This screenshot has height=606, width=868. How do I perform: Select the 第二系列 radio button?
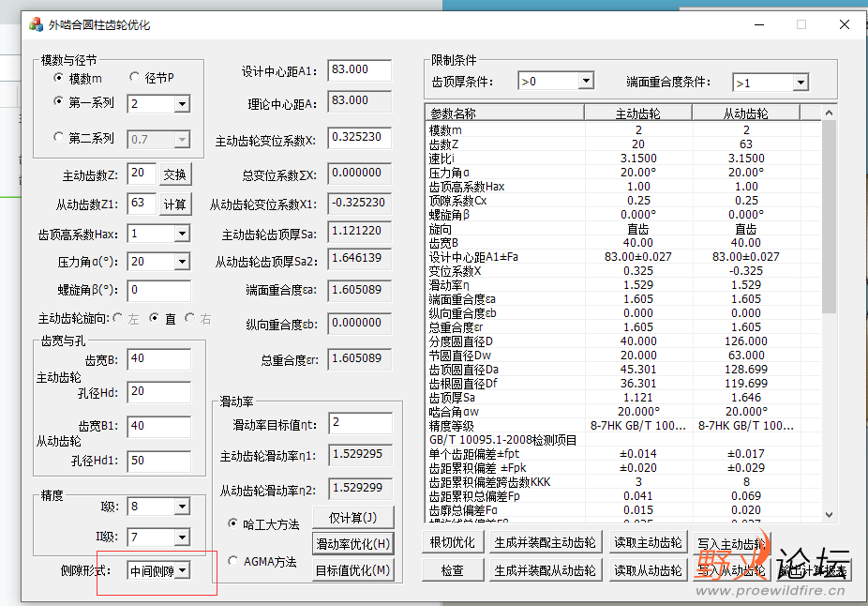click(57, 137)
